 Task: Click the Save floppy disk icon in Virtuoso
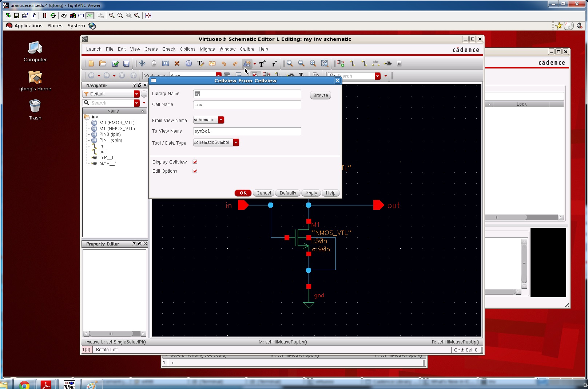coord(126,63)
